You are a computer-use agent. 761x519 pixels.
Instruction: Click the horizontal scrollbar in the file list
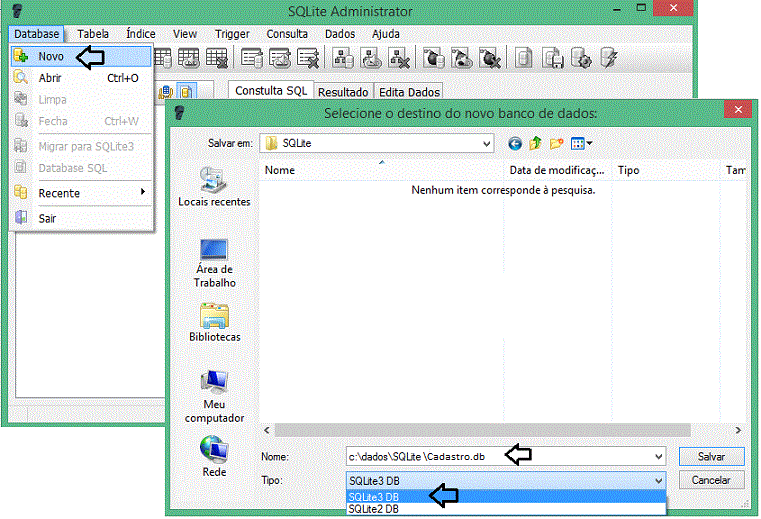(482, 430)
